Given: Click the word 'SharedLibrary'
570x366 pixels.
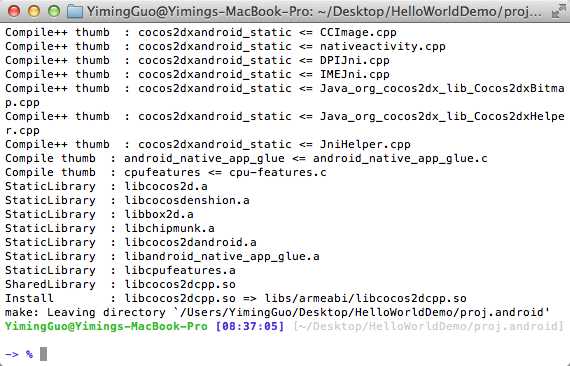Looking at the screenshot, I should [50, 284].
